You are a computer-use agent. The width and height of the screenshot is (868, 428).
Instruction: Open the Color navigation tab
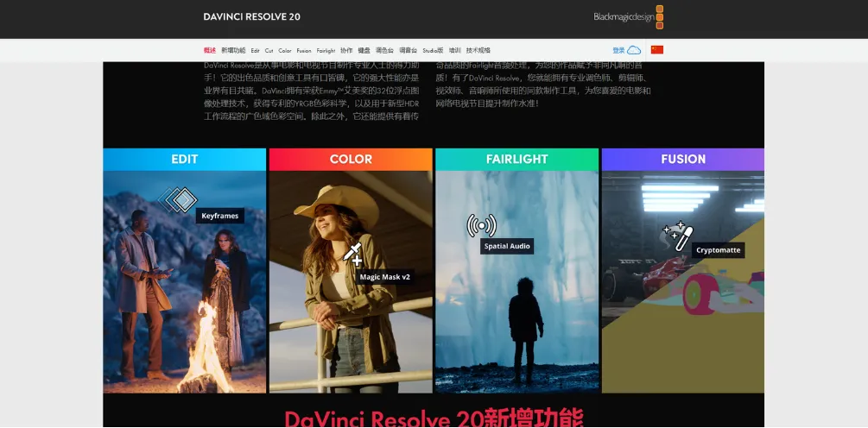pos(285,50)
